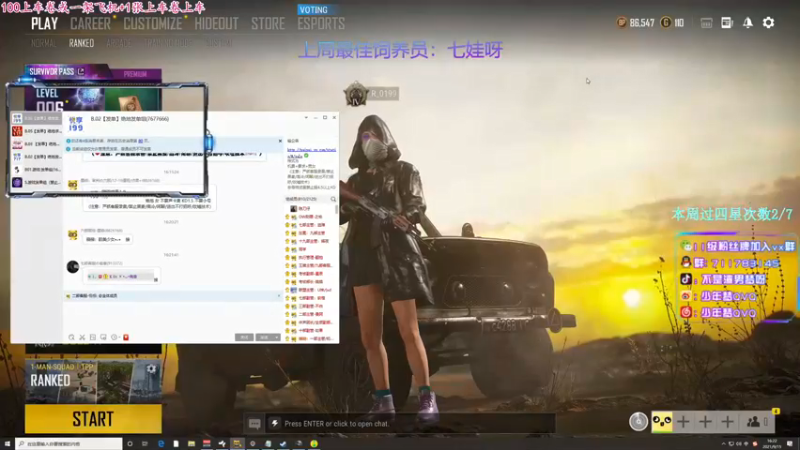Screen dimensions: 800x450
Task: Dismiss the blue info banner in QQ chat
Action: pos(280,141)
